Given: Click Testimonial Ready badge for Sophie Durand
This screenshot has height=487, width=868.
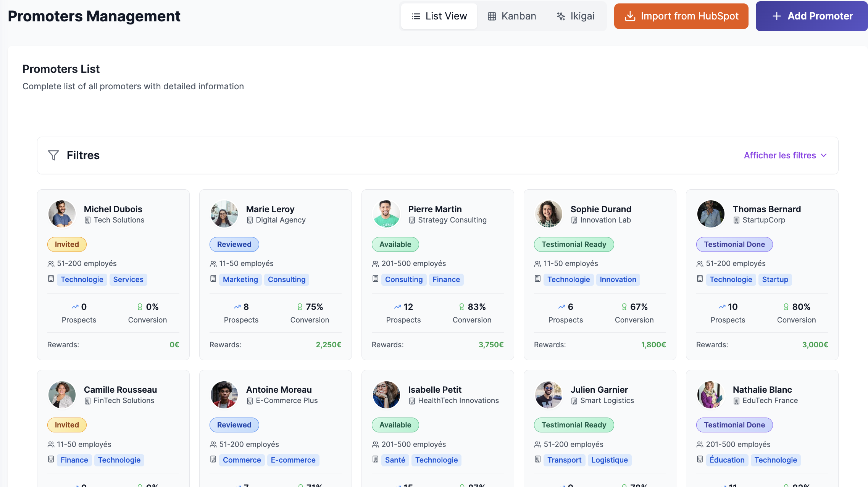Looking at the screenshot, I should tap(574, 244).
